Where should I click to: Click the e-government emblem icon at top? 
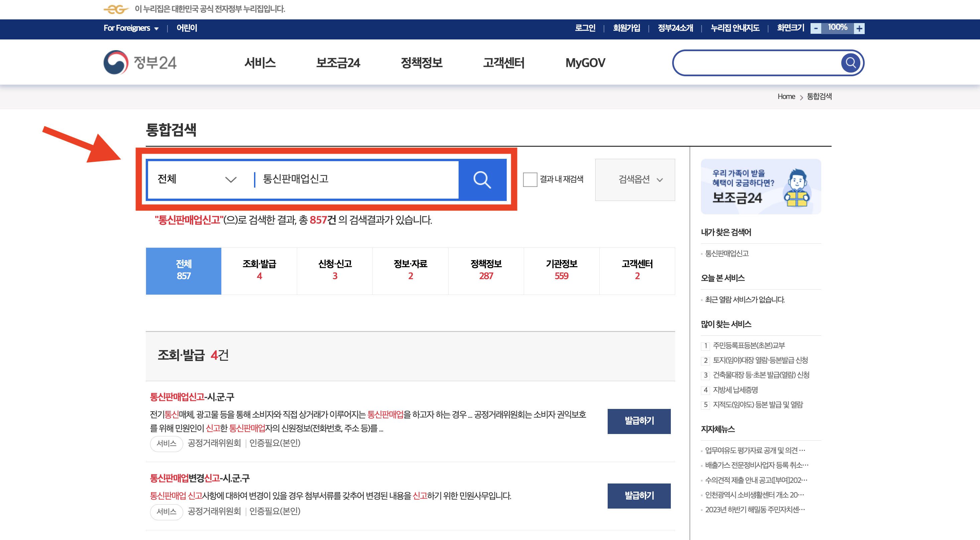[x=116, y=9]
